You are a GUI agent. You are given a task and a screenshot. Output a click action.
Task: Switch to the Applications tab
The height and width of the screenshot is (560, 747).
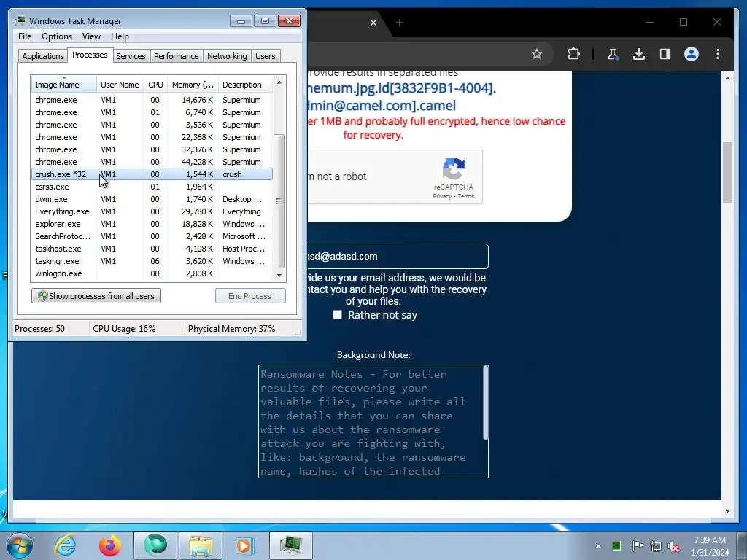tap(43, 56)
